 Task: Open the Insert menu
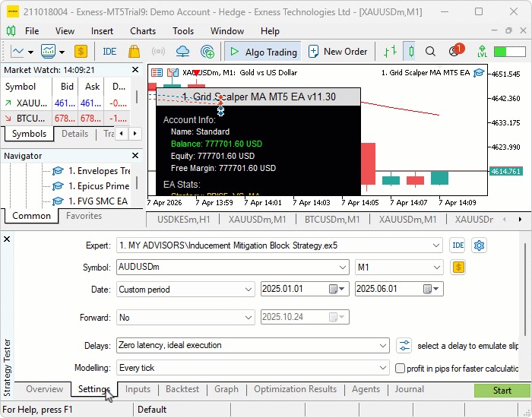pyautogui.click(x=102, y=31)
